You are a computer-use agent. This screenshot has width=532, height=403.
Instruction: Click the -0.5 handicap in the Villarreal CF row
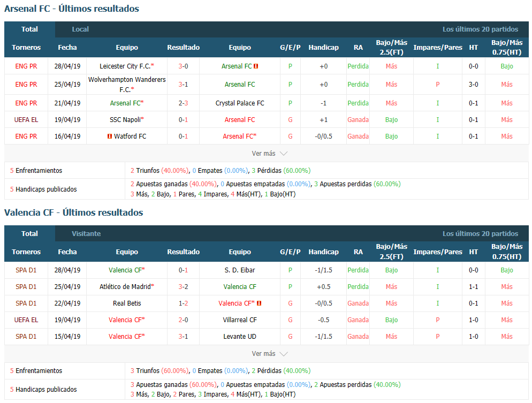tap(323, 320)
